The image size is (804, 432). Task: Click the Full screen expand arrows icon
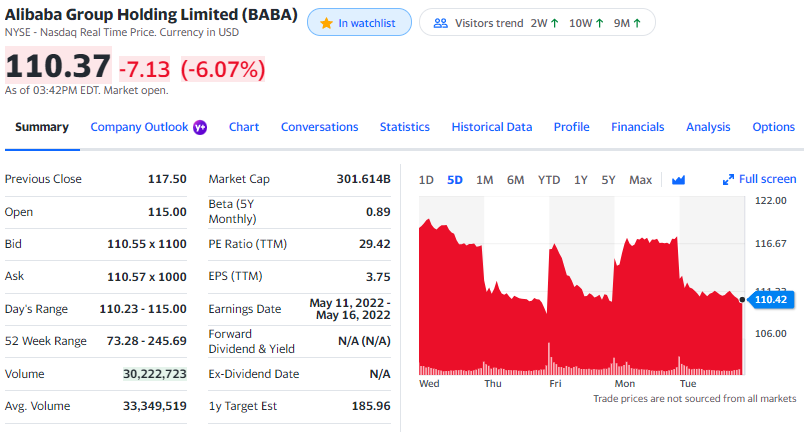pyautogui.click(x=728, y=180)
